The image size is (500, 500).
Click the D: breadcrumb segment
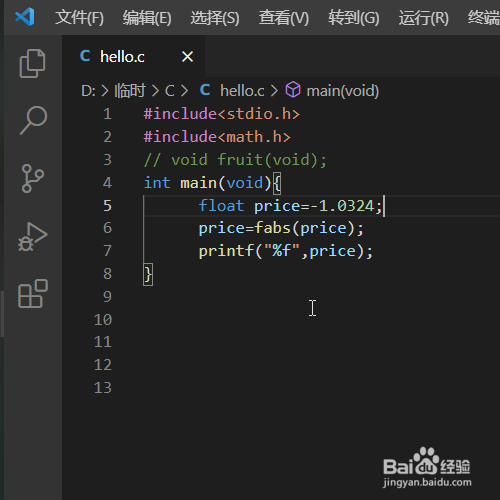(88, 91)
